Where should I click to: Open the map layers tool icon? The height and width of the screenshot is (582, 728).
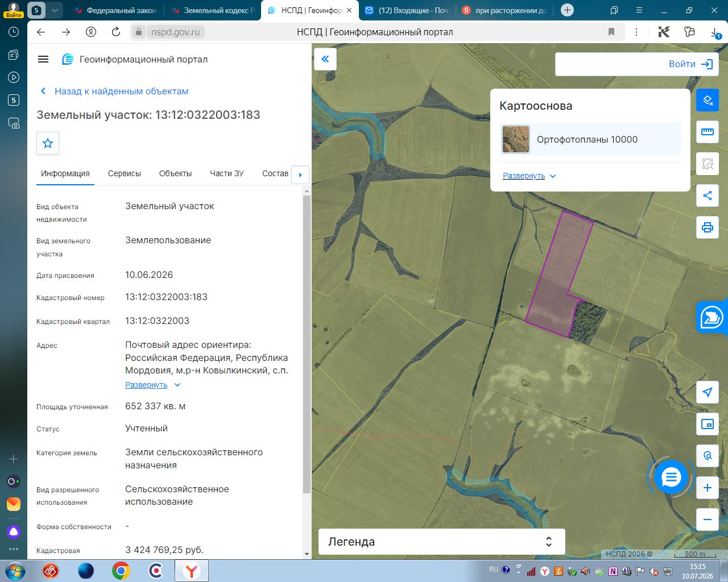coord(708,101)
